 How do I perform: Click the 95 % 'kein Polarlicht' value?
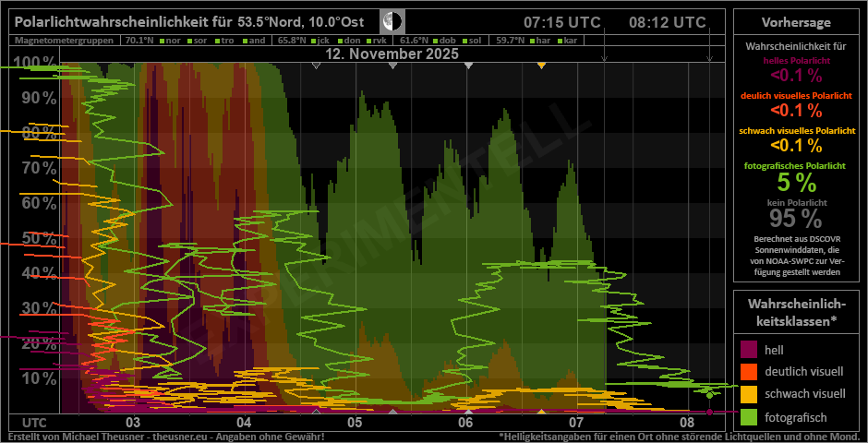pyautogui.click(x=795, y=219)
